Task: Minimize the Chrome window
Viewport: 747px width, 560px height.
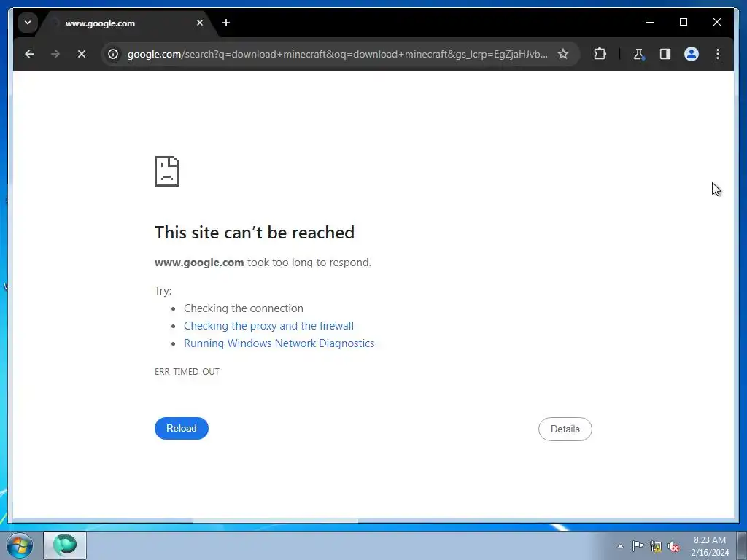Action: click(650, 23)
